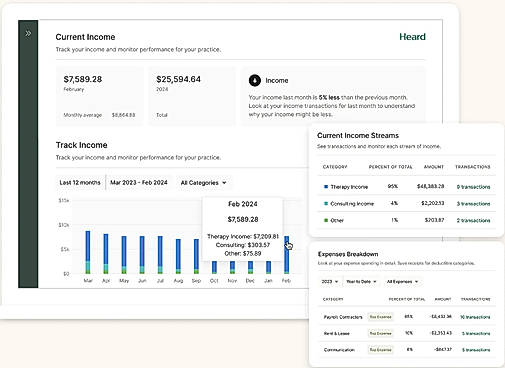
Task: Click the Communication category row
Action: coord(407,350)
